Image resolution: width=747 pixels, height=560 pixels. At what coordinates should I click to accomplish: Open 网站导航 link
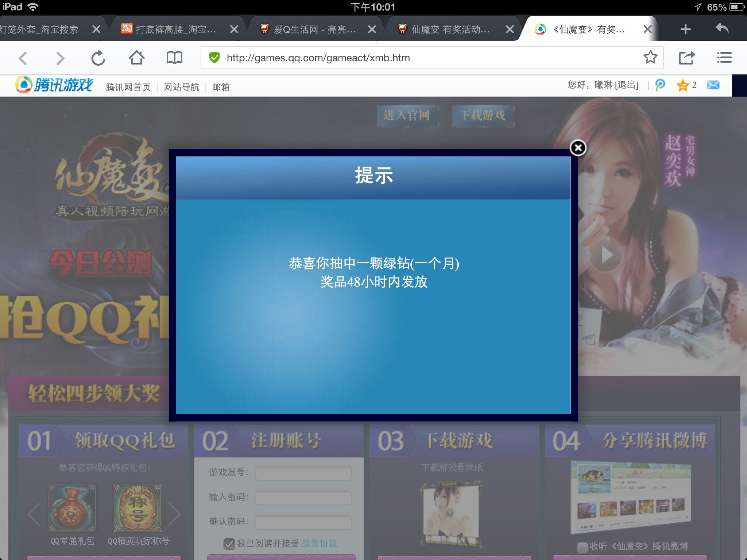point(181,87)
